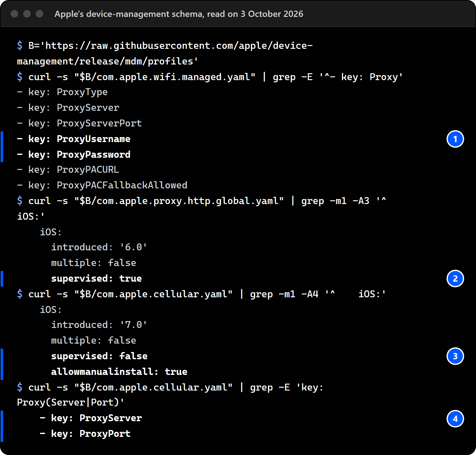Click the 'allowmanualinstall: true' line

click(x=119, y=372)
